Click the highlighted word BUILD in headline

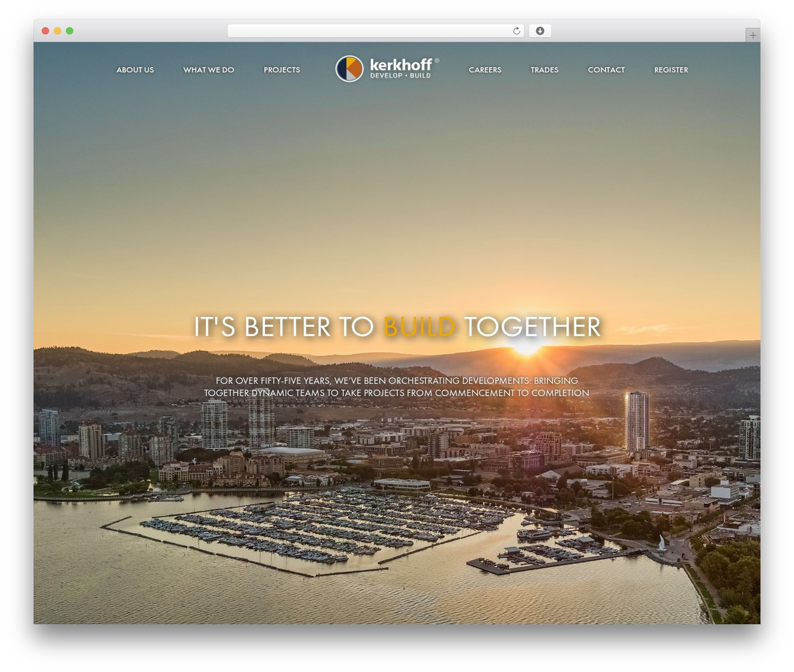(x=420, y=327)
